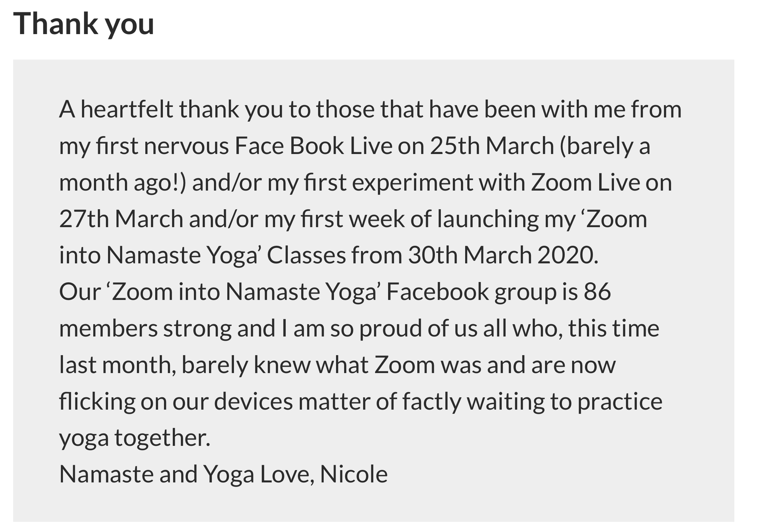This screenshot has height=532, width=760.
Task: Click the text 'Face Book Live'
Action: click(313, 146)
